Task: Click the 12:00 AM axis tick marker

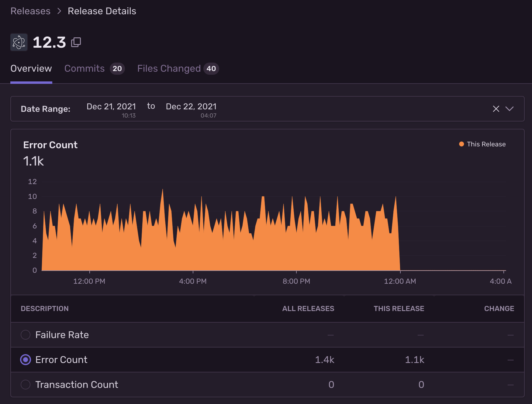Action: click(x=400, y=272)
